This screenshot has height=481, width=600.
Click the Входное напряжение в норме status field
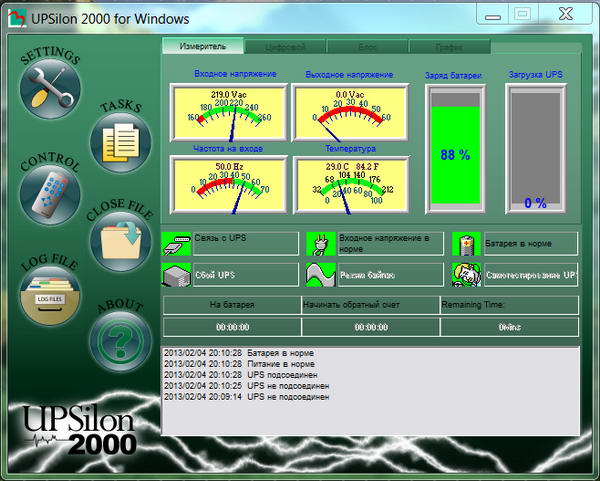(x=391, y=243)
